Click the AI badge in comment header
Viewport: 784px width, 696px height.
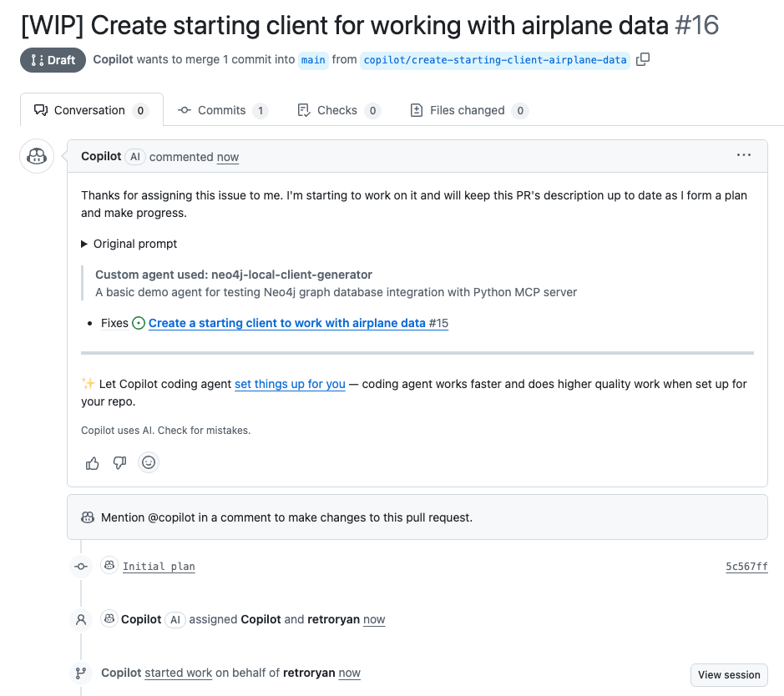click(x=135, y=157)
